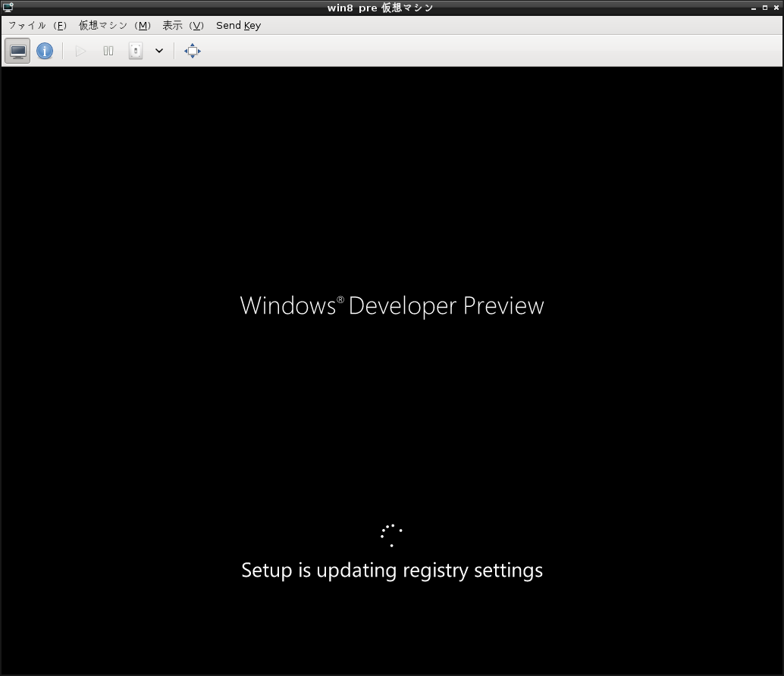Close the win8 pre virtual machine window

[776, 8]
